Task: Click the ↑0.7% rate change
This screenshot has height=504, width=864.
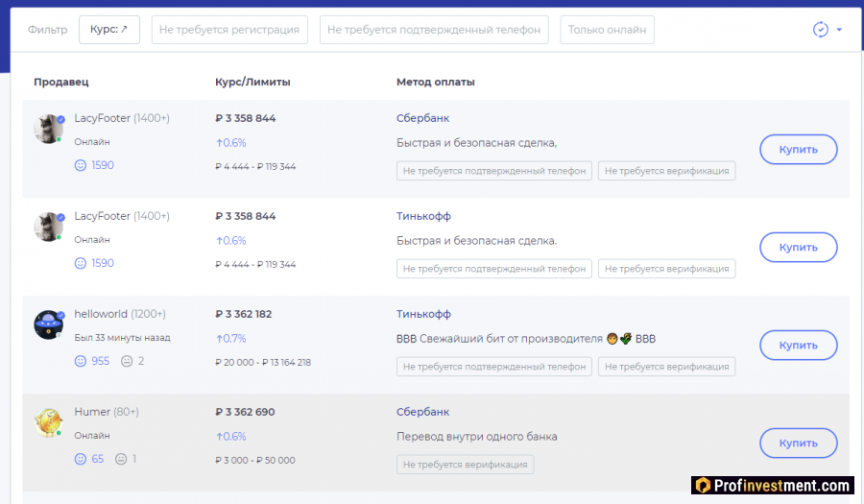Action: pyautogui.click(x=230, y=339)
